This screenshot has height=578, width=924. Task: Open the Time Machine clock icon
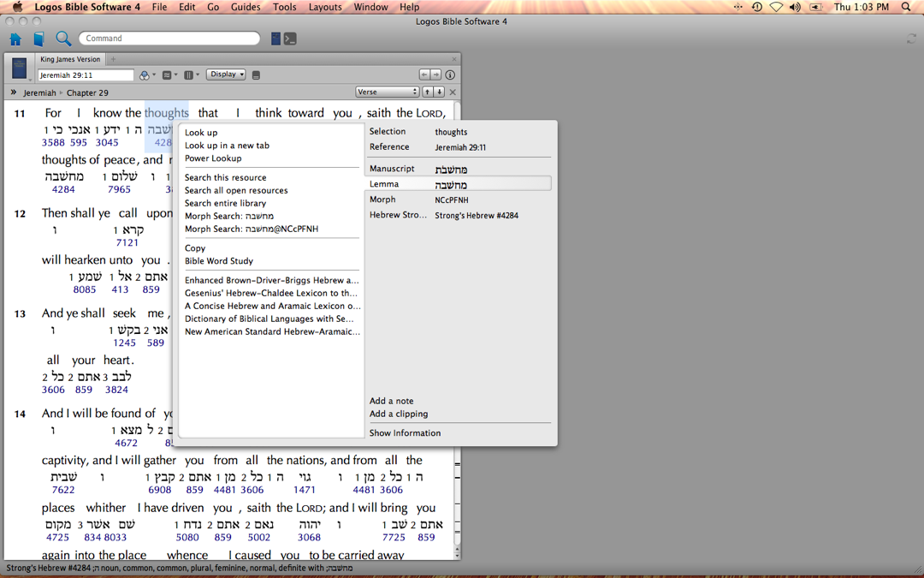pyautogui.click(x=757, y=7)
